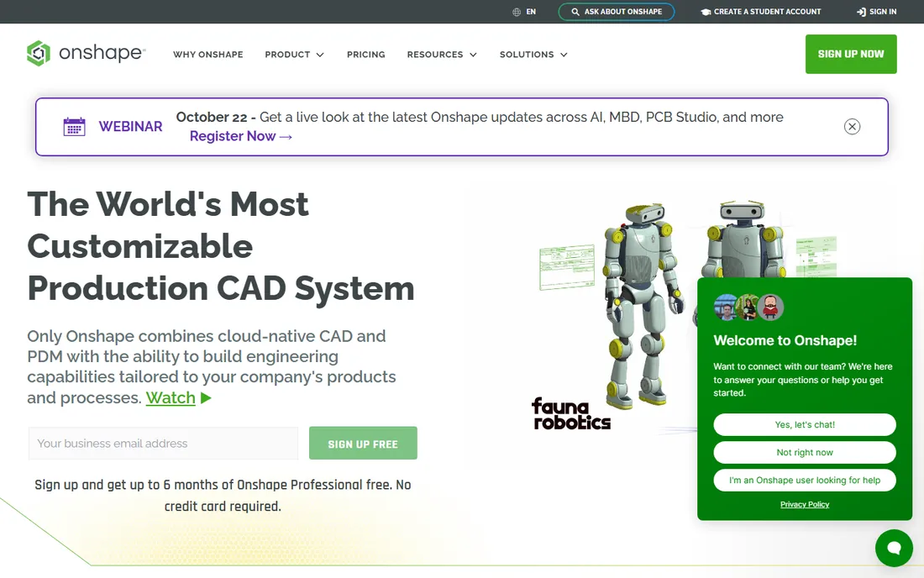This screenshot has width=924, height=578.
Task: Open the language globe selector EN
Action: coord(524,12)
